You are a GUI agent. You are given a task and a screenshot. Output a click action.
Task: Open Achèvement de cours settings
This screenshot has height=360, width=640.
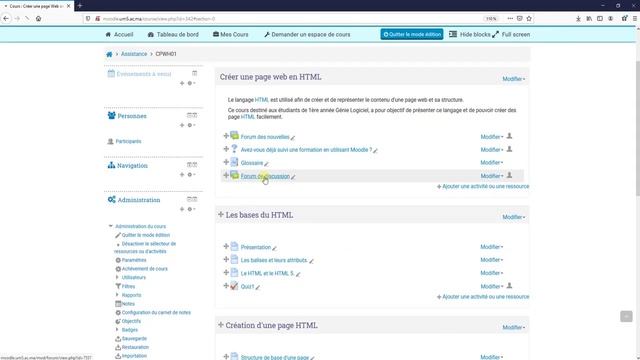tap(144, 269)
